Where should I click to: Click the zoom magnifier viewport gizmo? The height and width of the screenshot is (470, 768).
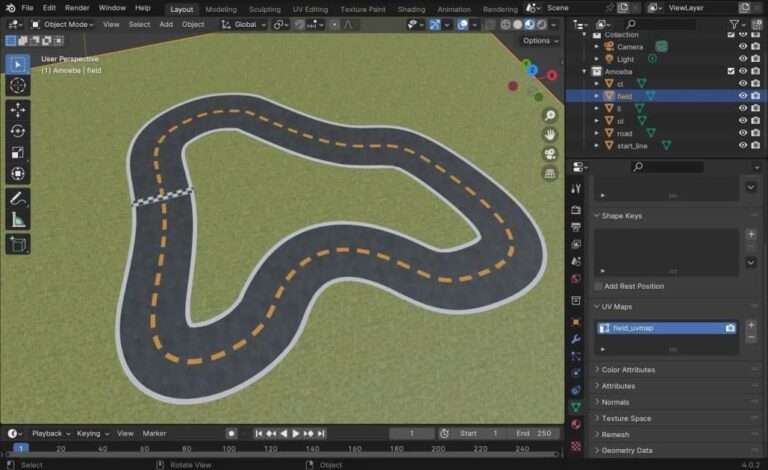(x=550, y=115)
